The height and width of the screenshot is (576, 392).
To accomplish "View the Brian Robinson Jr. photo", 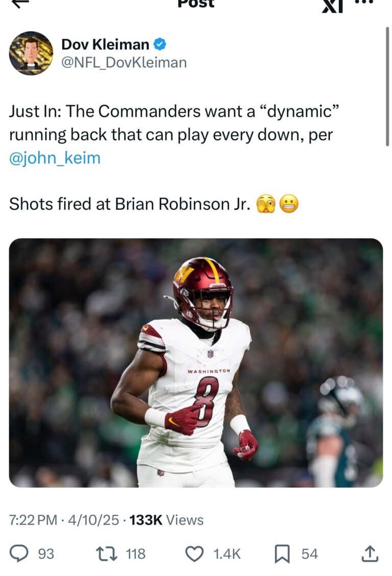I will (196, 363).
